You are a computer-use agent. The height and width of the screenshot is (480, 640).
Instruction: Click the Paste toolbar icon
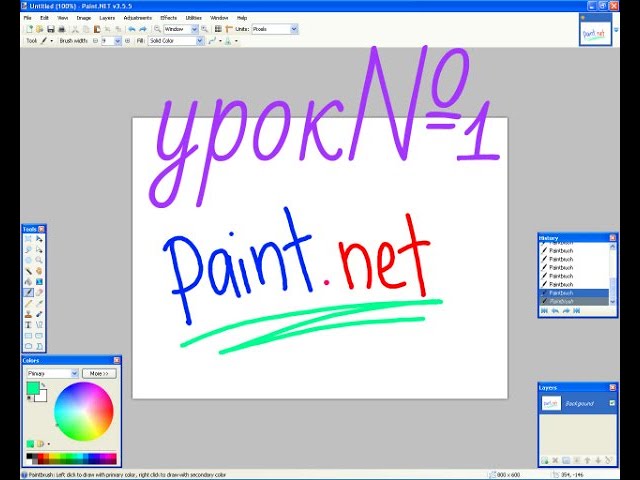pos(97,29)
